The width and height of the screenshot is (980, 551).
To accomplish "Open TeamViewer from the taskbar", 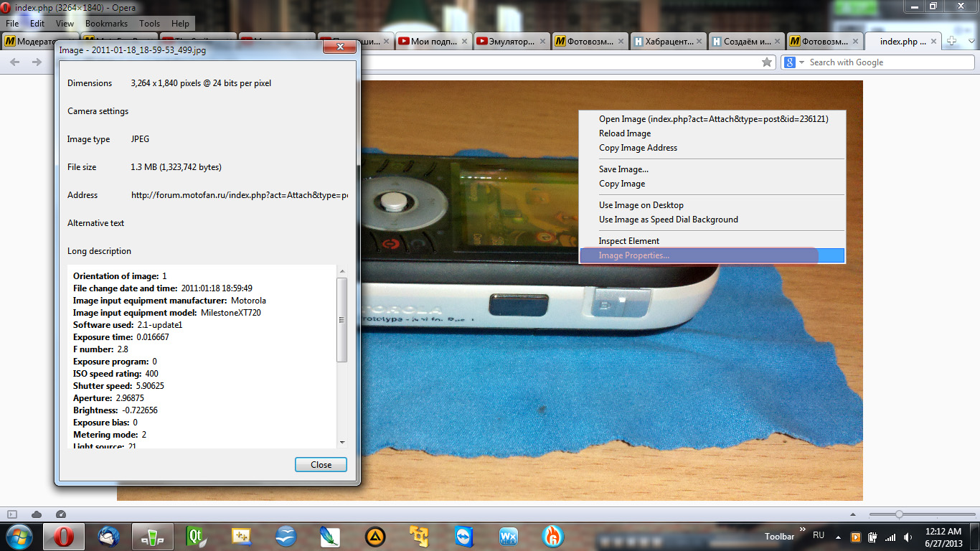I will (464, 537).
